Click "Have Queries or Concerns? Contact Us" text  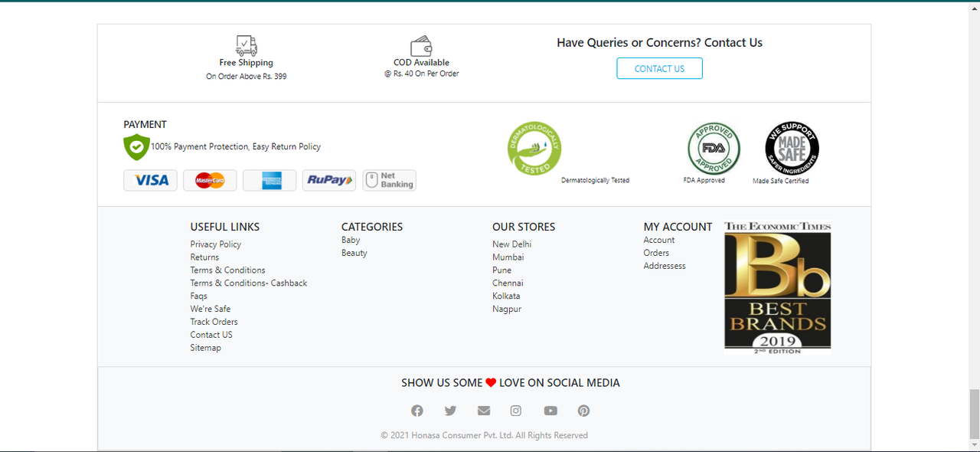(x=659, y=43)
